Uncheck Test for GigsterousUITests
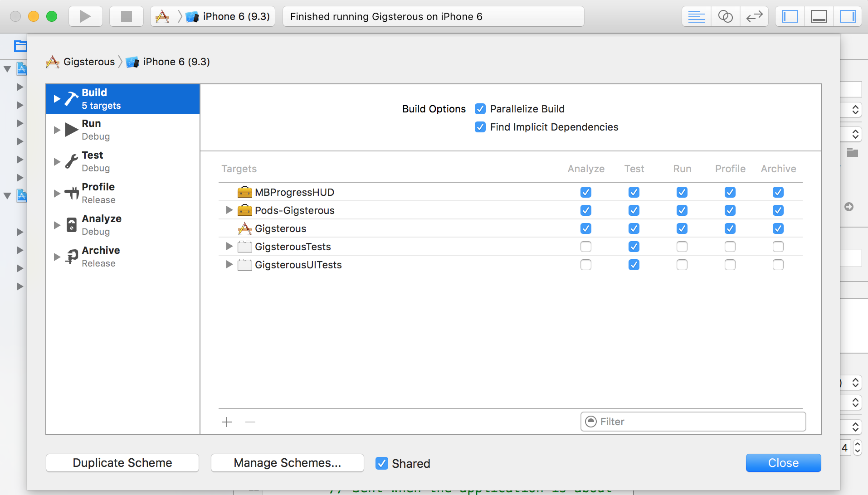The width and height of the screenshot is (868, 495). click(634, 265)
